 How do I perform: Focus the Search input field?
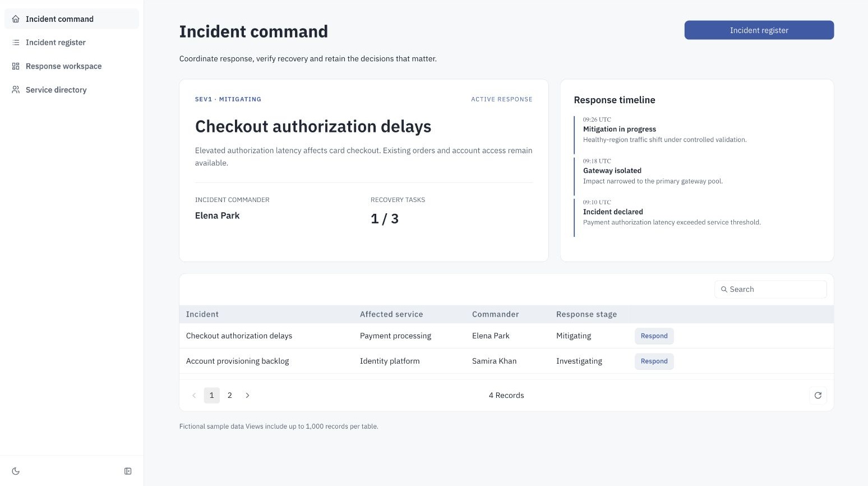point(770,290)
